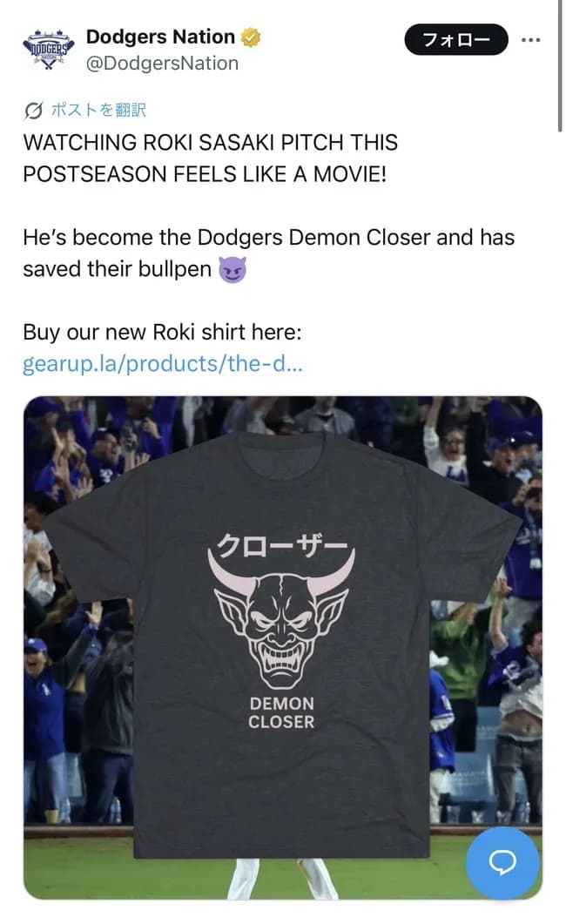
Task: Click the player's white pants below the shirt
Action: 281,878
